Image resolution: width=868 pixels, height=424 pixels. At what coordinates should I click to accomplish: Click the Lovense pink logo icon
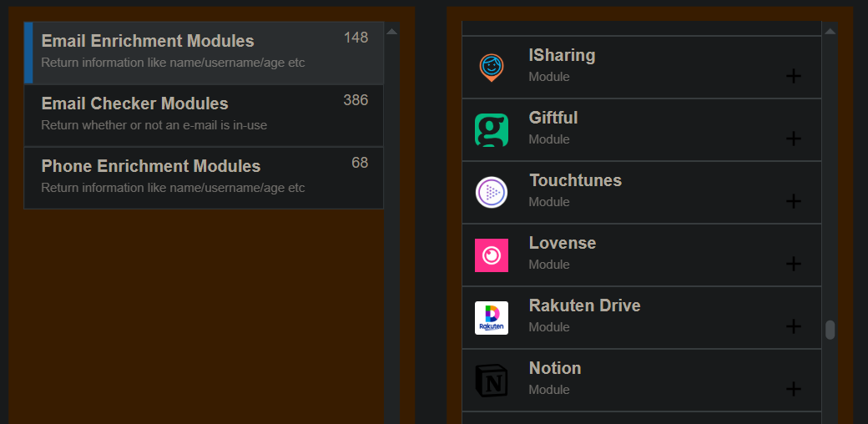pyautogui.click(x=492, y=255)
